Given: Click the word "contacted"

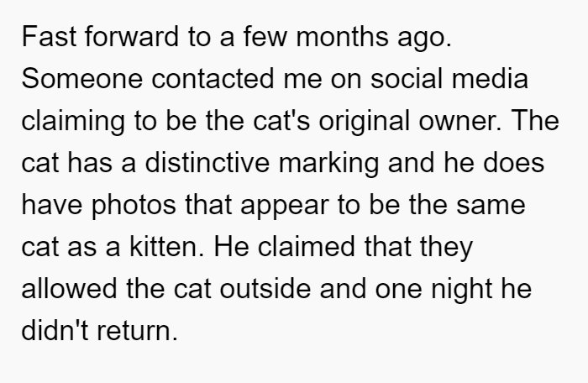Looking at the screenshot, I should [x=213, y=79].
